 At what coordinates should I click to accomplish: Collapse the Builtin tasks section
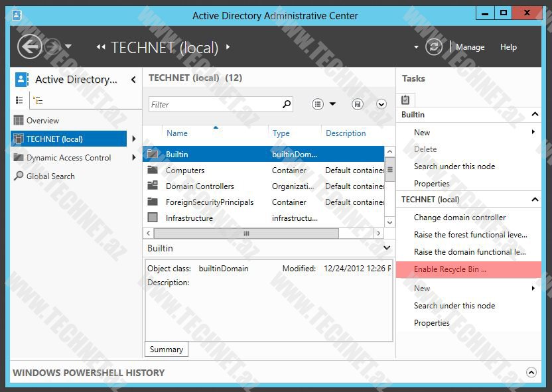pyautogui.click(x=535, y=115)
